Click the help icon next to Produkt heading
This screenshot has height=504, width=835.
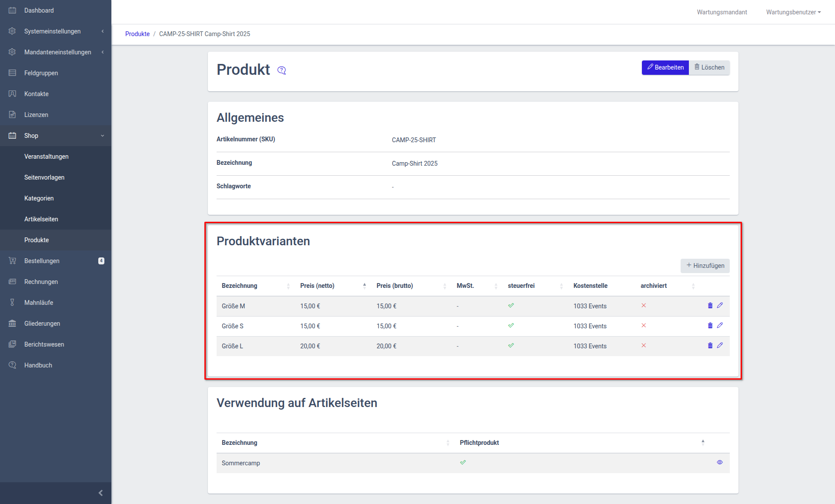tap(282, 70)
